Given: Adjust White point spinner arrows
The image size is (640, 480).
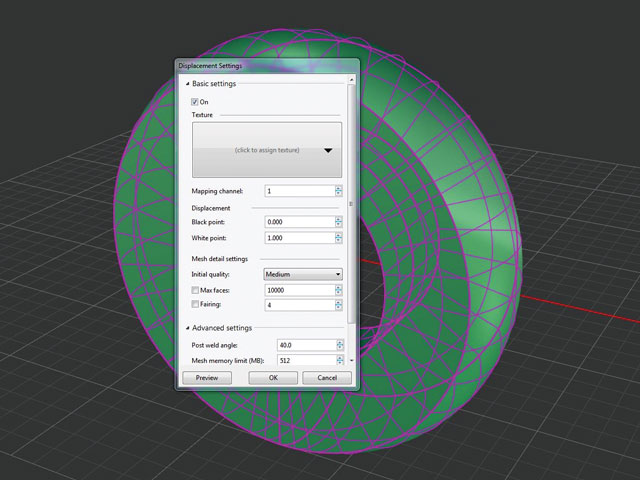Looking at the screenshot, I should (x=338, y=238).
